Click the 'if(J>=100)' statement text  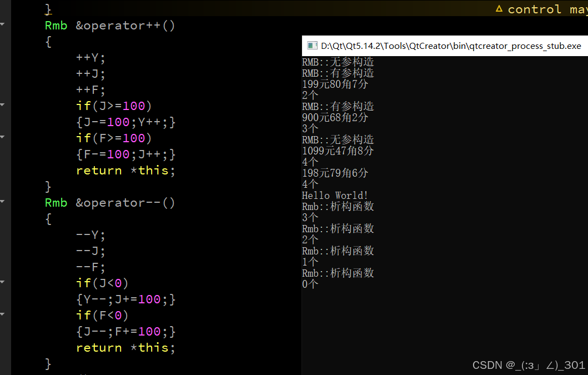(x=114, y=106)
